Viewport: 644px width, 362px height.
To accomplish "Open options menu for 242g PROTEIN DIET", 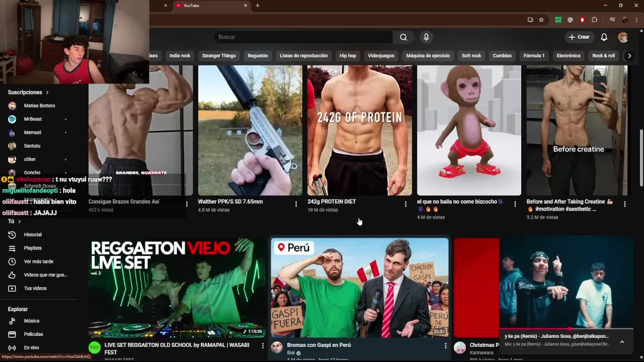I will pos(406,204).
